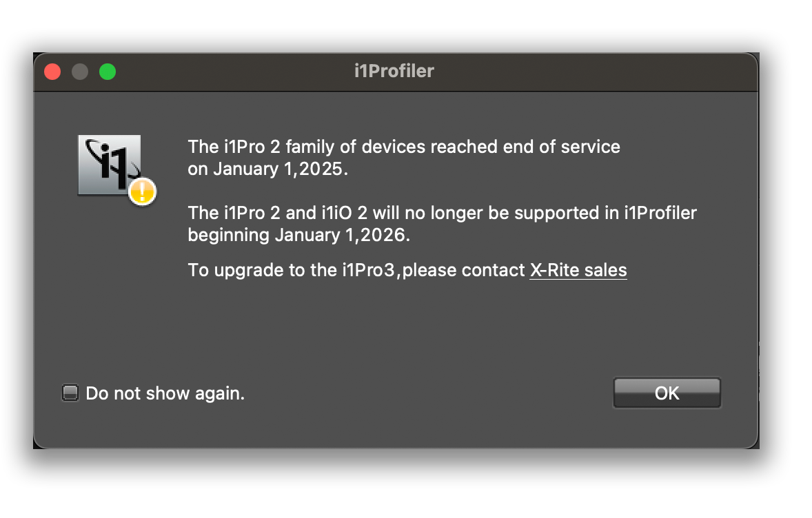Screen dimensions: 812x518
Task: Click the empty dark title bar left of the title
Action: click(x=233, y=72)
